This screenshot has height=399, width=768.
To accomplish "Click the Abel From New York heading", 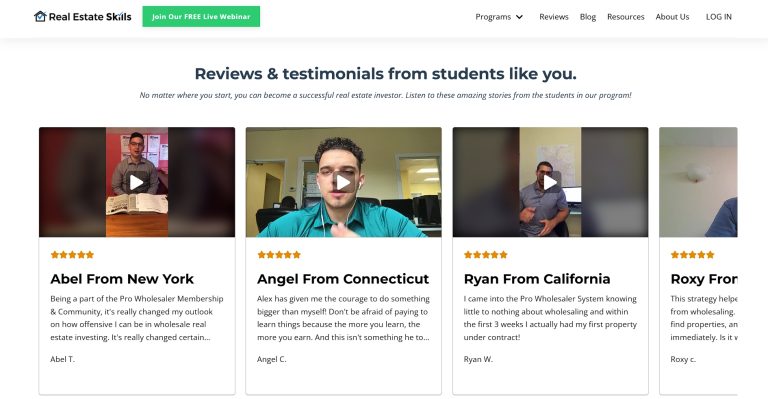I will pyautogui.click(x=122, y=279).
